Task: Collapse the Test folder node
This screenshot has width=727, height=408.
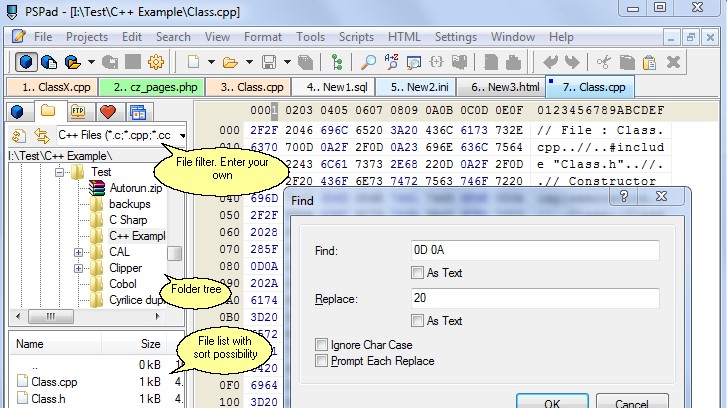Action: tap(59, 172)
